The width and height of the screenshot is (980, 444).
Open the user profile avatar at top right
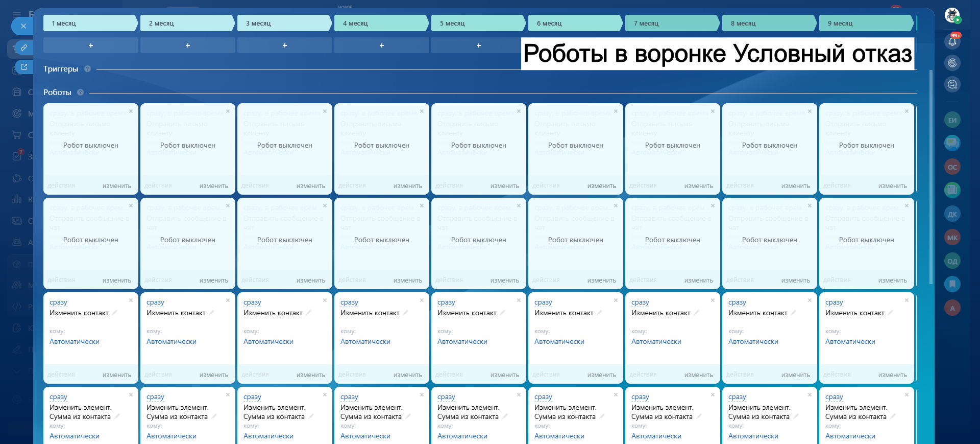pyautogui.click(x=951, y=15)
